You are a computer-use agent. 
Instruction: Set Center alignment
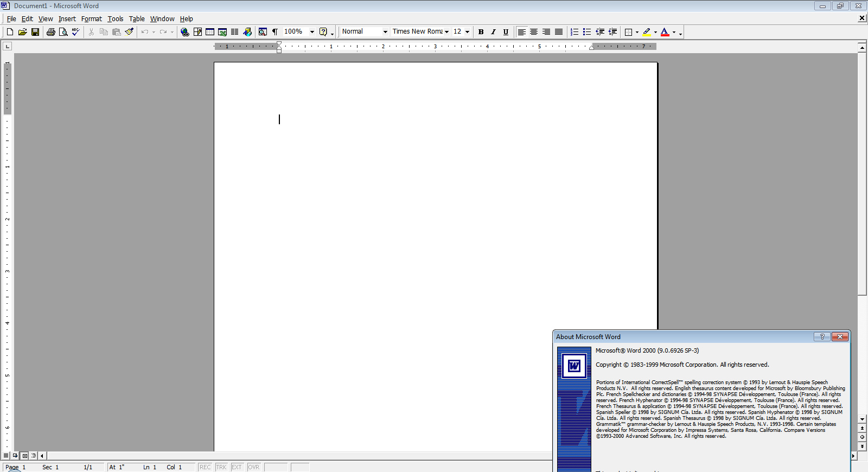click(534, 32)
